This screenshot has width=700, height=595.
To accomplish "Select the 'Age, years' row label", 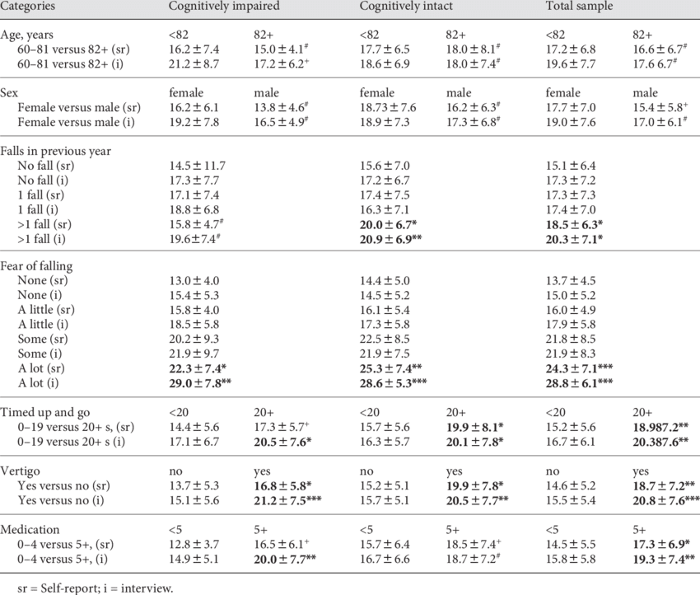I will [x=27, y=35].
